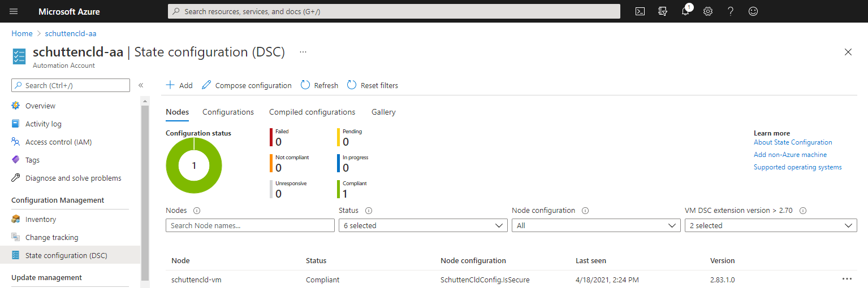Viewport: 868px width, 288px height.
Task: Click info icon next to Node configuration
Action: click(x=585, y=211)
